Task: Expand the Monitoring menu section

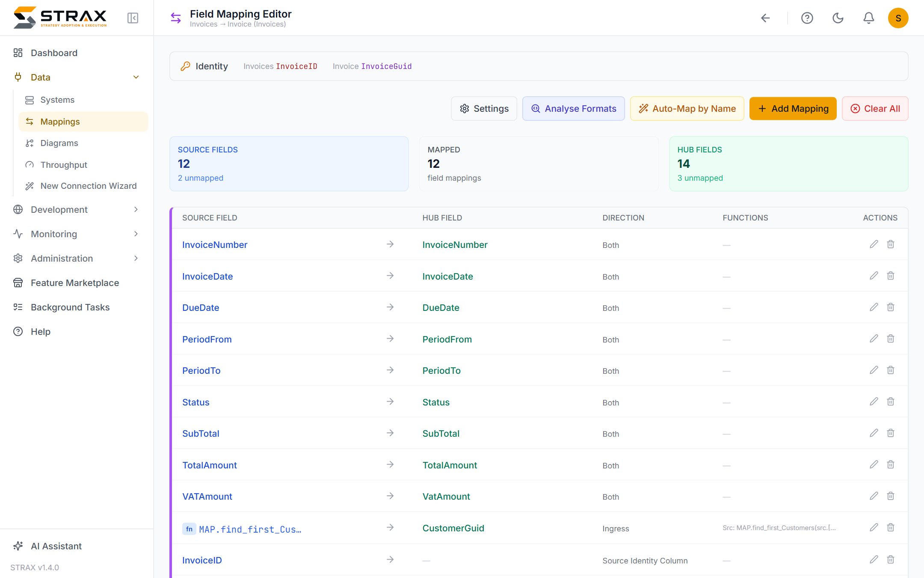Action: coord(77,234)
